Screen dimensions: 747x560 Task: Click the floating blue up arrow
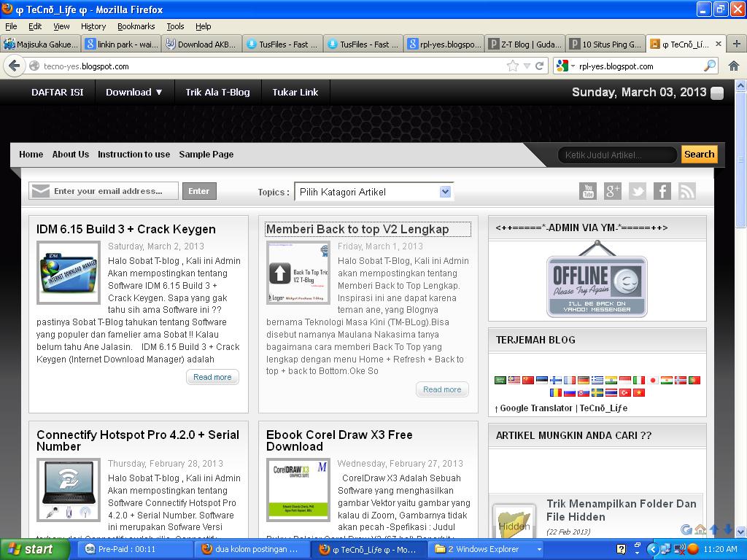(x=714, y=529)
